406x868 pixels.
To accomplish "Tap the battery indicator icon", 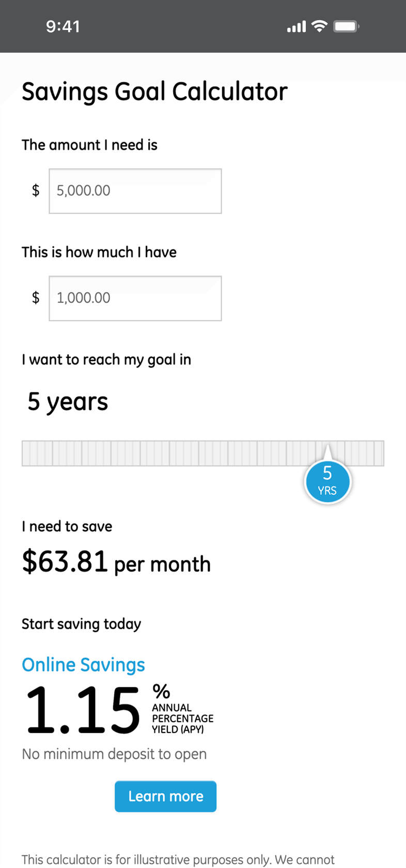I will tap(346, 26).
